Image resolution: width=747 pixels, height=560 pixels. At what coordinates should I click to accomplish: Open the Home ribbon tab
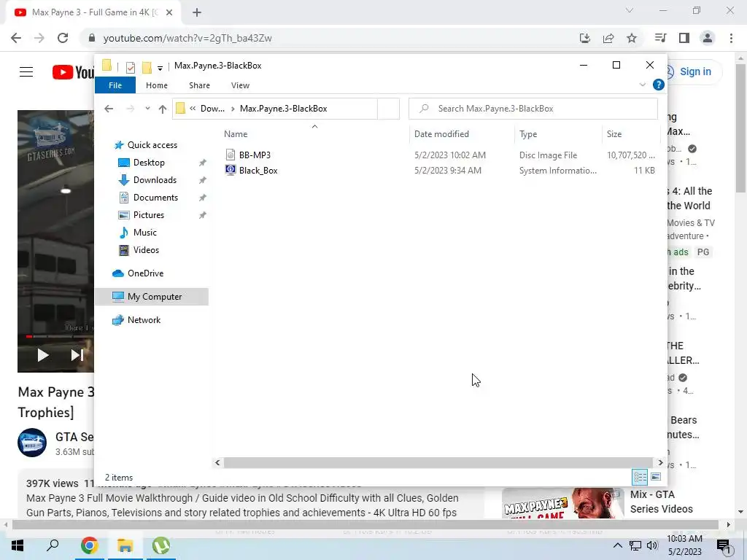pyautogui.click(x=157, y=85)
